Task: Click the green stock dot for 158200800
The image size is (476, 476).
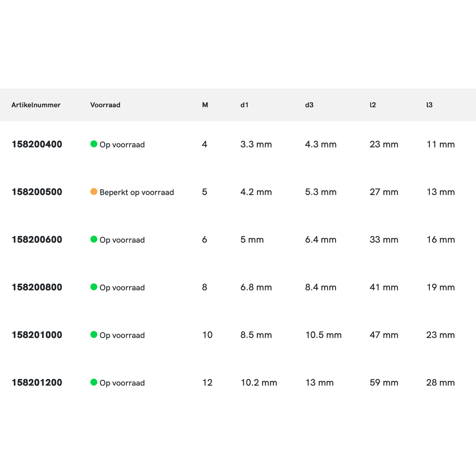Action: [94, 287]
